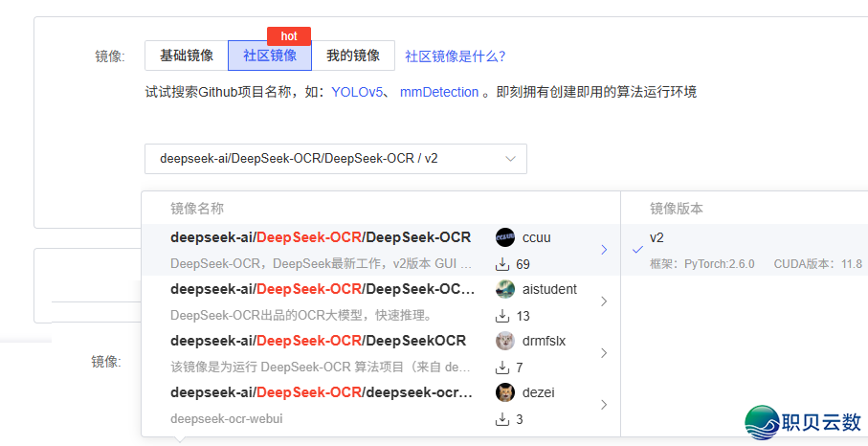Screen dimensions: 868x446
Task: Click the 镜像名称 column header
Action: [197, 209]
